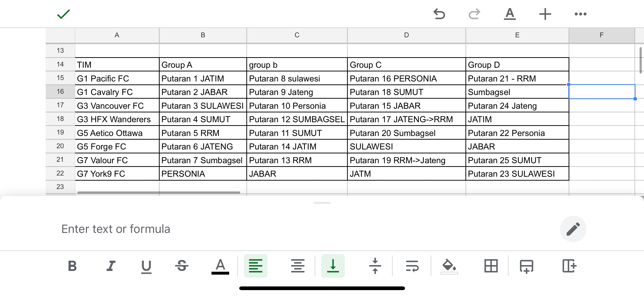Toggle italic formatting
Viewport: 644px width, 296px height.
click(111, 266)
